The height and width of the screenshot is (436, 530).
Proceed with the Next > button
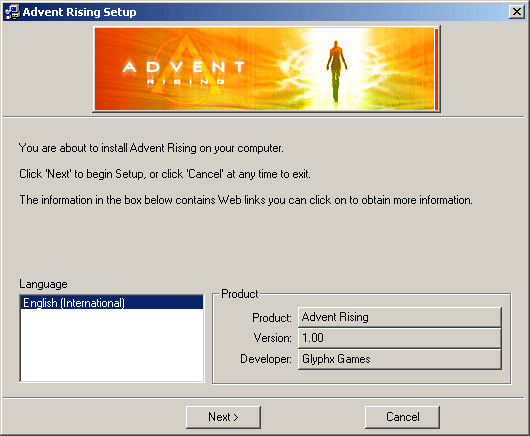pyautogui.click(x=223, y=417)
